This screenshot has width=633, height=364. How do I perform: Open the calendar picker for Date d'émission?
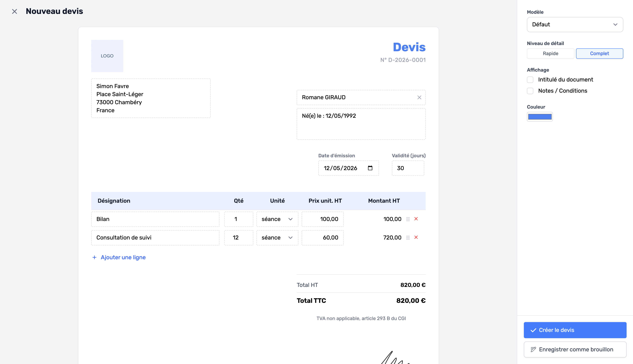click(x=370, y=168)
